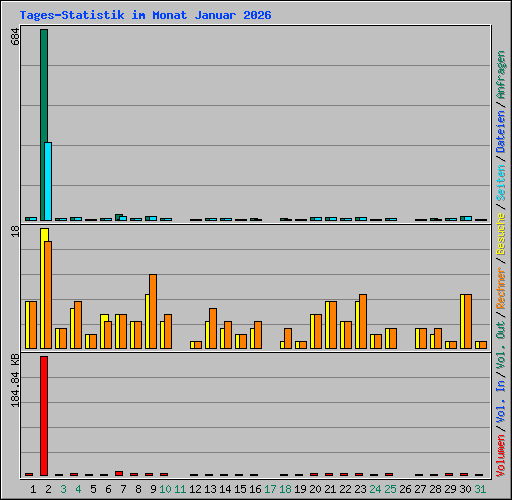This screenshot has width=512, height=500.
Task: Click green weekend day label 11
Action: [x=180, y=489]
